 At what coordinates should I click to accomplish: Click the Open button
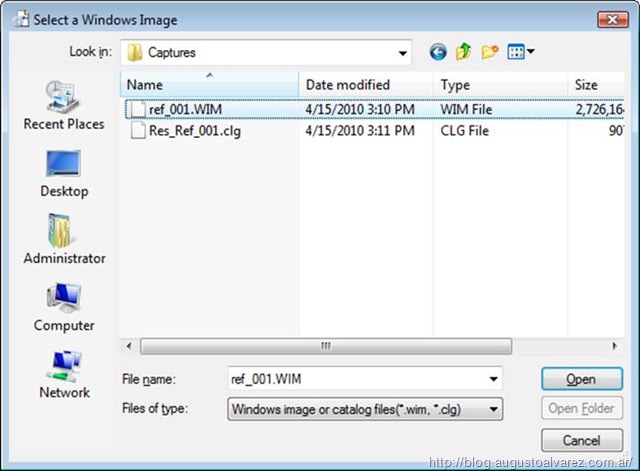581,379
